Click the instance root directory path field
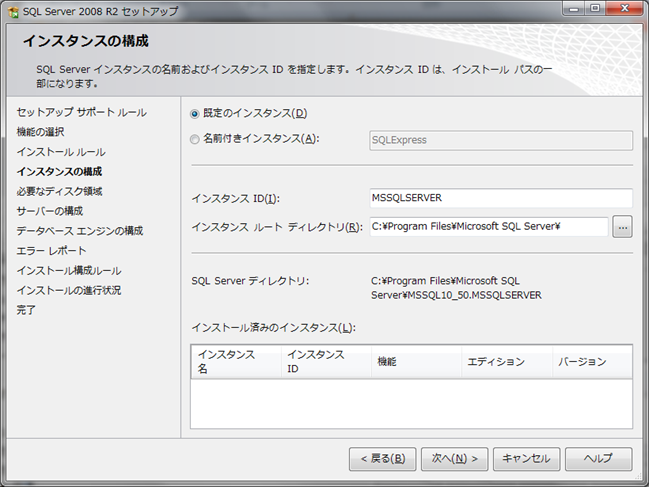649x487 pixels. (x=489, y=227)
